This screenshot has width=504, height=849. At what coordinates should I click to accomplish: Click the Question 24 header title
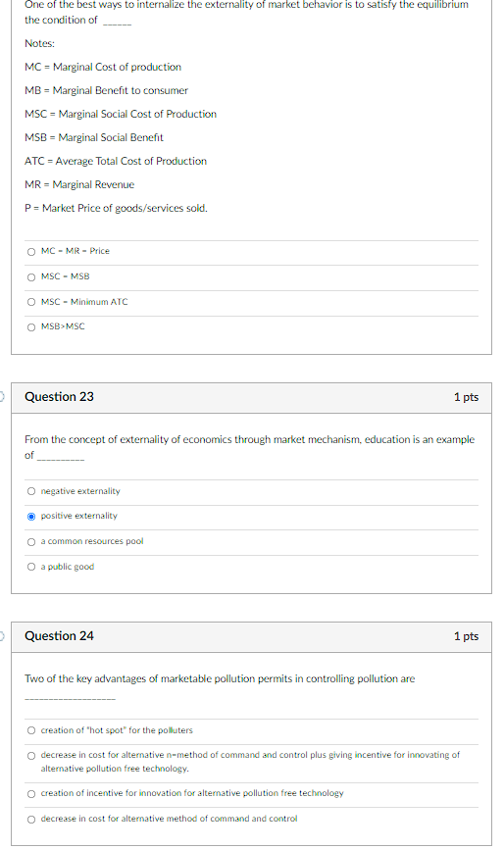[x=59, y=636]
